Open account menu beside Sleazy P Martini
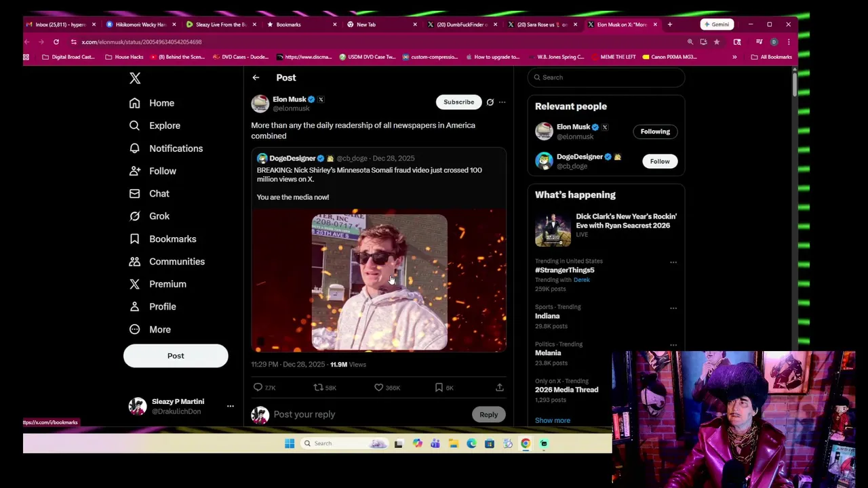The image size is (868, 488). point(231,406)
